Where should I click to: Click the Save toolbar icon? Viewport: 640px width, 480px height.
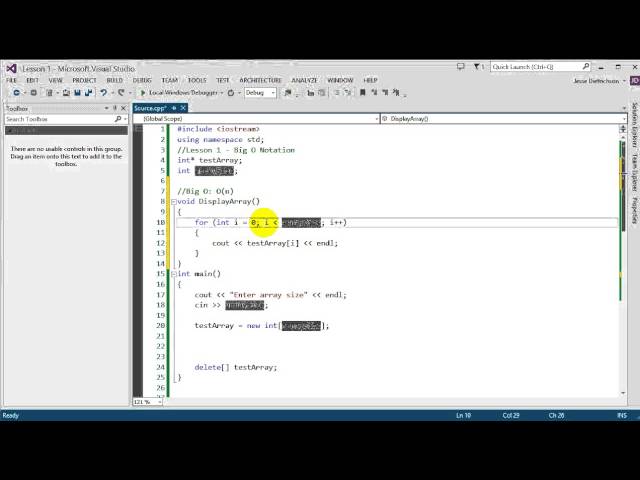point(77,93)
